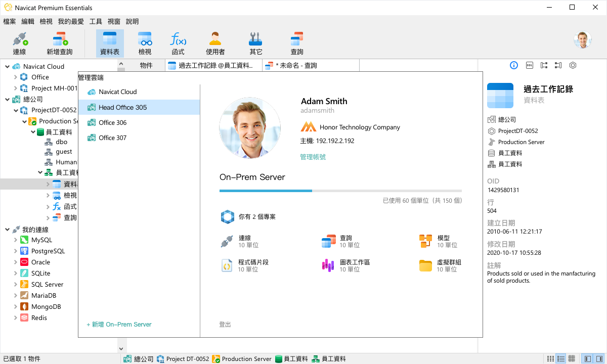Select the dbo schema in the tree

61,143
